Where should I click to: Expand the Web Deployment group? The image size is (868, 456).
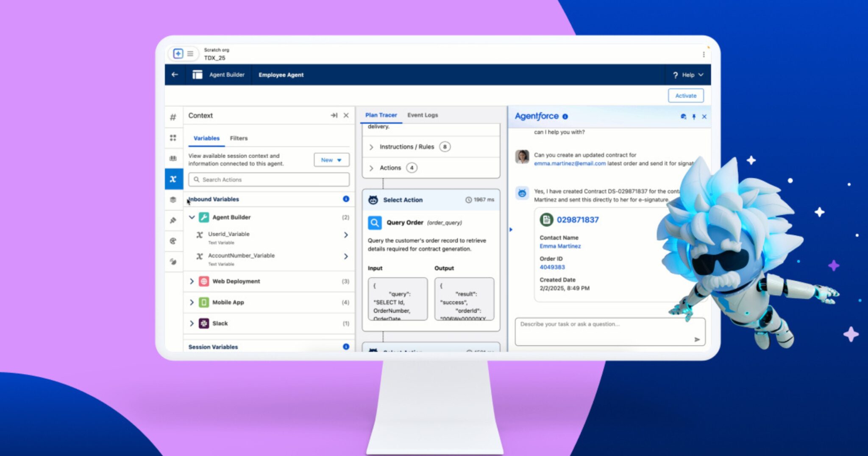coord(192,281)
